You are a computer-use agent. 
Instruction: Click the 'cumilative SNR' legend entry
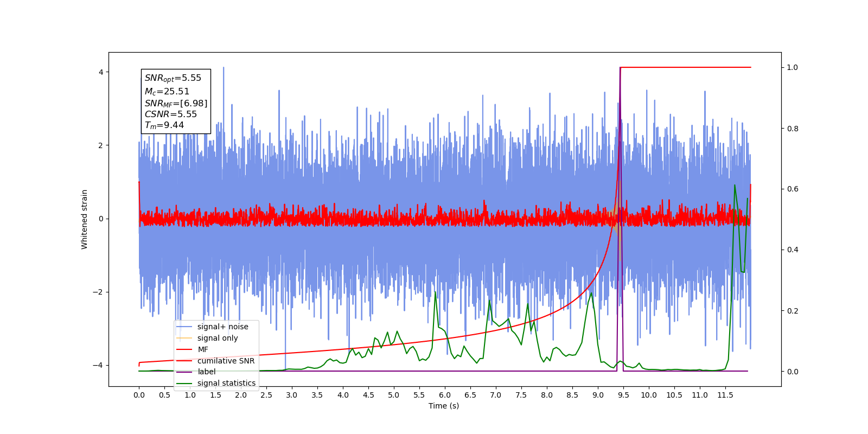(x=215, y=361)
